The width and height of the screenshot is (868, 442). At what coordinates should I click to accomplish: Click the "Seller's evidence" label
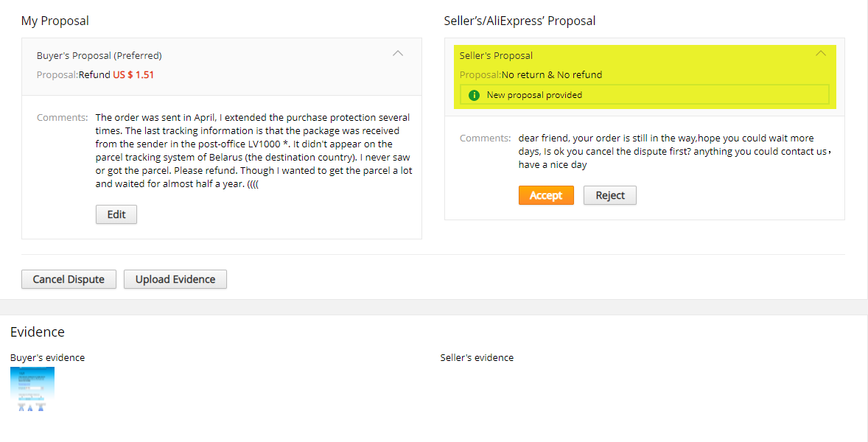tap(477, 357)
